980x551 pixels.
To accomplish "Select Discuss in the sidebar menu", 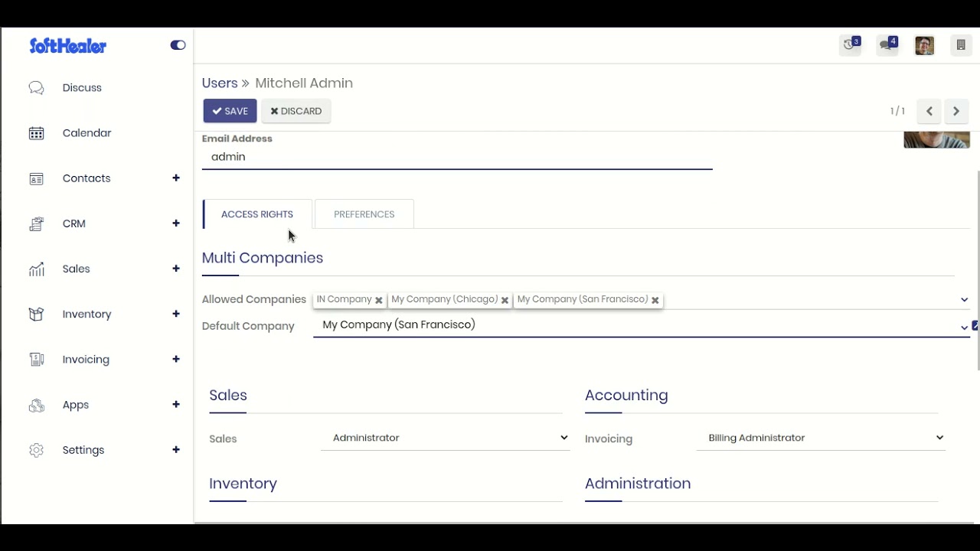I will (82, 88).
